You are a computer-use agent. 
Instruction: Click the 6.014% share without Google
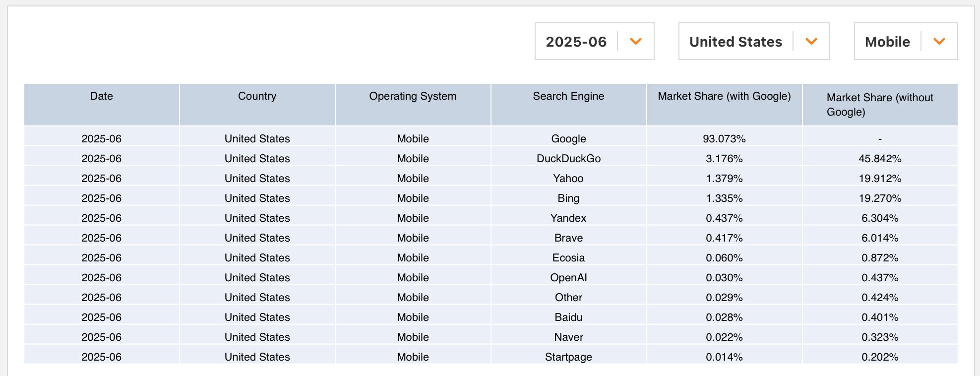pos(880,238)
